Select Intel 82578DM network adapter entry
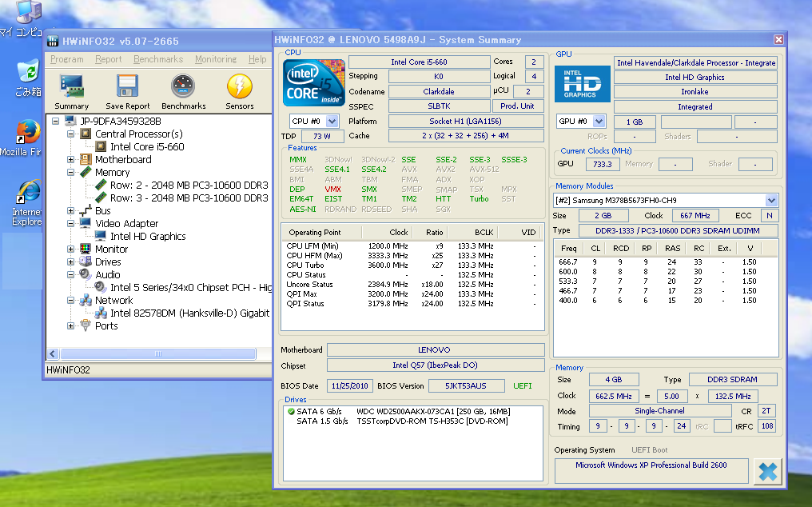812x507 pixels. click(x=189, y=313)
